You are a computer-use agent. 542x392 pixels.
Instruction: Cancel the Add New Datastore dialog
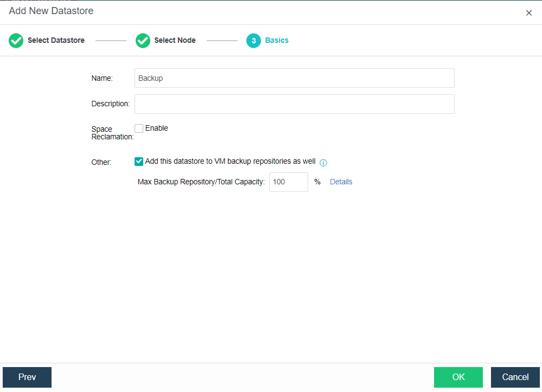click(x=515, y=377)
